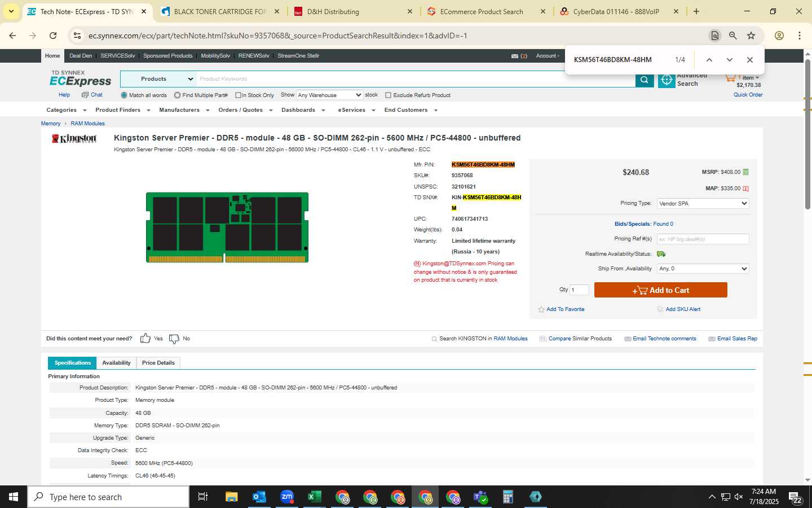
Task: Click thumbs up Yes icon
Action: click(145, 338)
